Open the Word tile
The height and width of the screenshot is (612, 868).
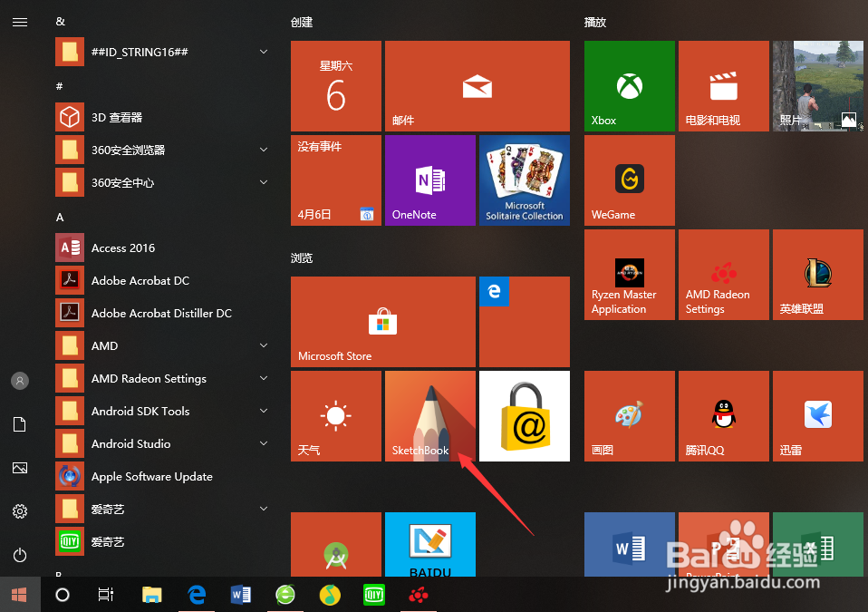tap(630, 544)
